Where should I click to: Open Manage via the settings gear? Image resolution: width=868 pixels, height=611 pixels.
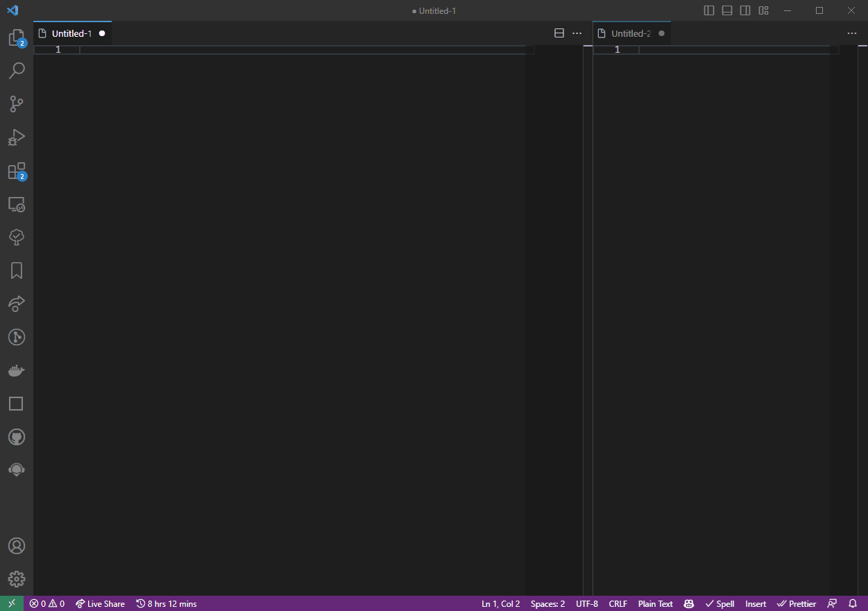(17, 579)
